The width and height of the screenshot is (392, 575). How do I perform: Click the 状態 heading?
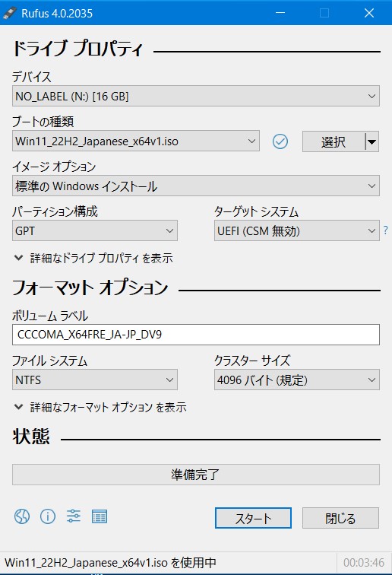click(31, 437)
